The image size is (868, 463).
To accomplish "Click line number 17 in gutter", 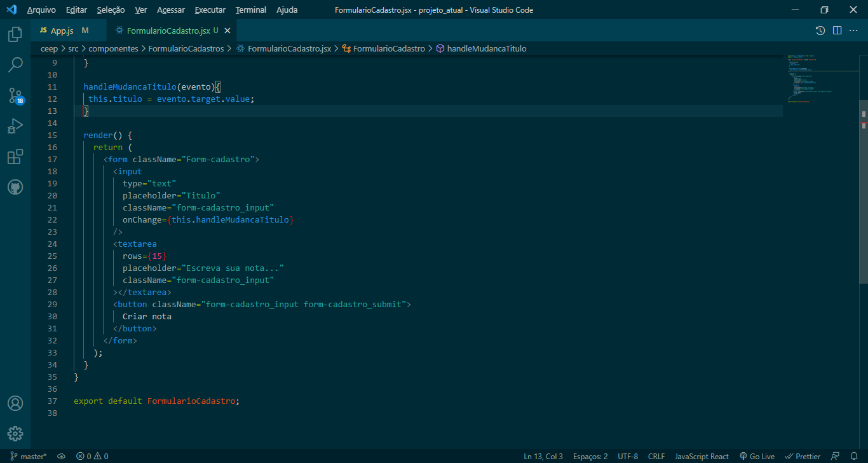I will pos(52,159).
